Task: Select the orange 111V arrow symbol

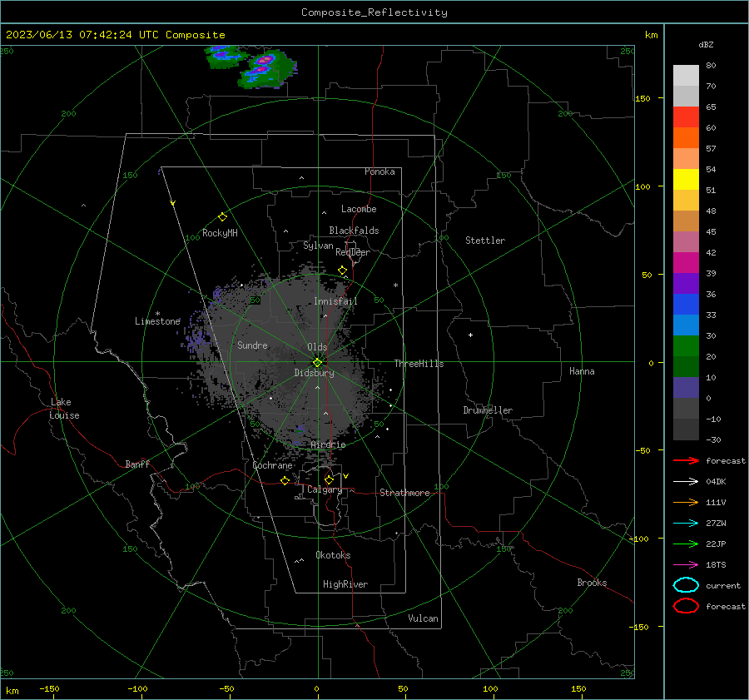Action: click(x=686, y=502)
